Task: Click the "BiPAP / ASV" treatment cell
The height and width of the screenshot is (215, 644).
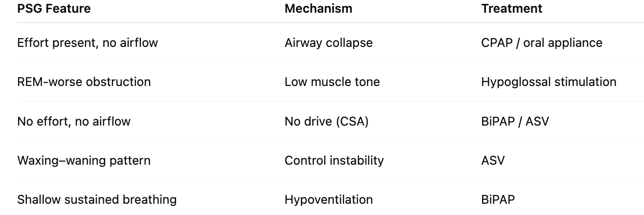Action: (515, 121)
